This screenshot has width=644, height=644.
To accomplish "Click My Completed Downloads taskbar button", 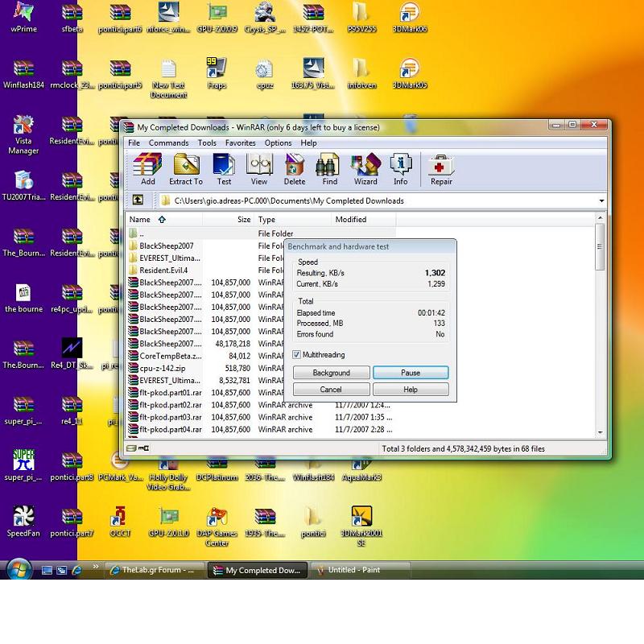I will point(258,570).
